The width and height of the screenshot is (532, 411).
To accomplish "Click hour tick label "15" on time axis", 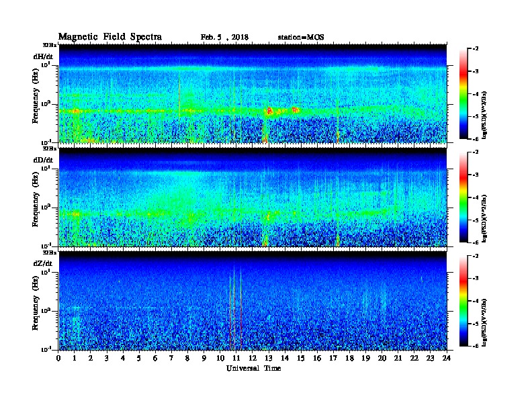I will 301,358.
